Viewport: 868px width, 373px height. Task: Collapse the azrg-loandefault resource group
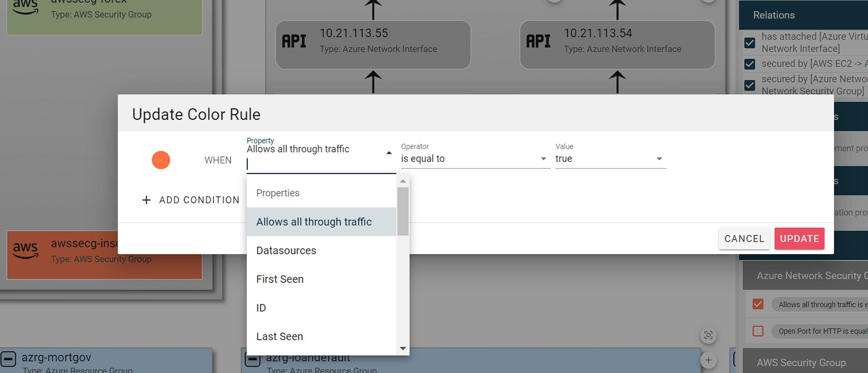coord(253,359)
